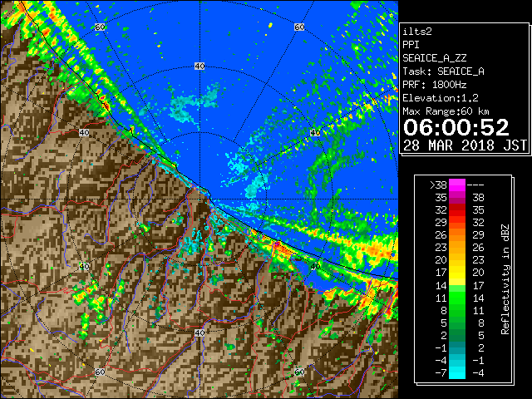Image resolution: width=532 pixels, height=399 pixels.
Task: Click the radar site name "ilts2"
Action: tap(417, 32)
